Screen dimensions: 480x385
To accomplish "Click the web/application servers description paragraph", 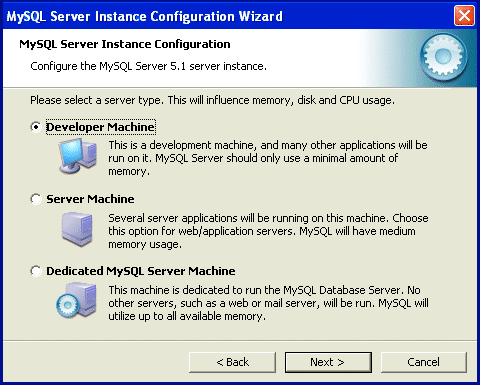I will pyautogui.click(x=268, y=231).
